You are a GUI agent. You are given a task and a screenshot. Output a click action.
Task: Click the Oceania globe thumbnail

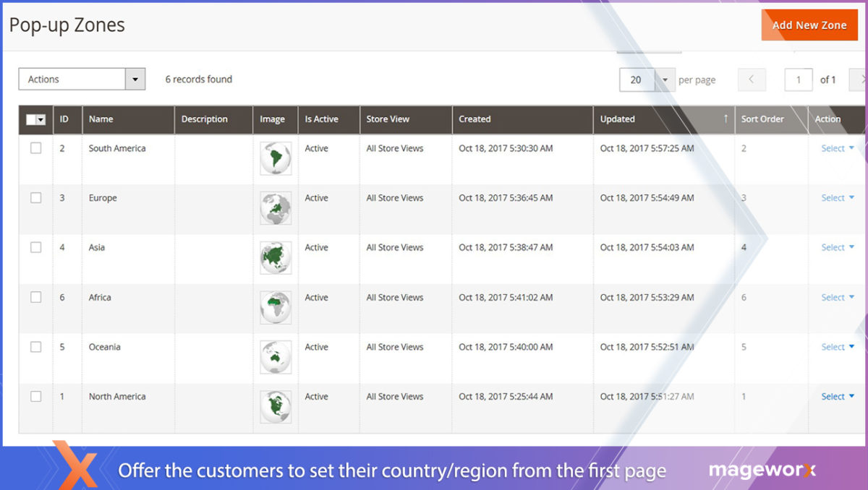(276, 357)
